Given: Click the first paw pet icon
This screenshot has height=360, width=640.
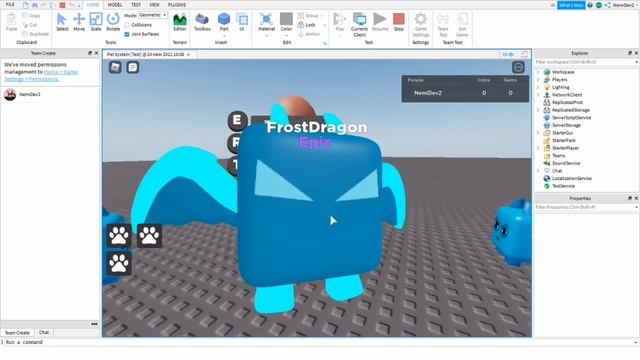Looking at the screenshot, I should (x=119, y=236).
